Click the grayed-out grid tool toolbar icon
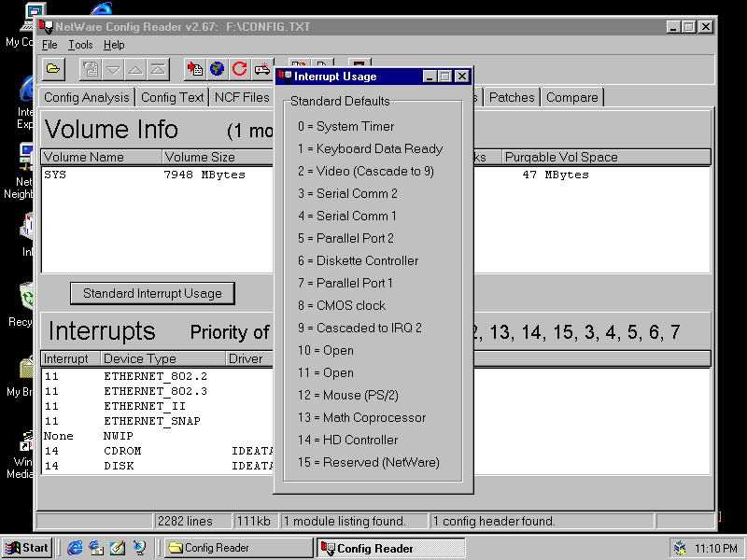The image size is (747, 560). pyautogui.click(x=91, y=69)
